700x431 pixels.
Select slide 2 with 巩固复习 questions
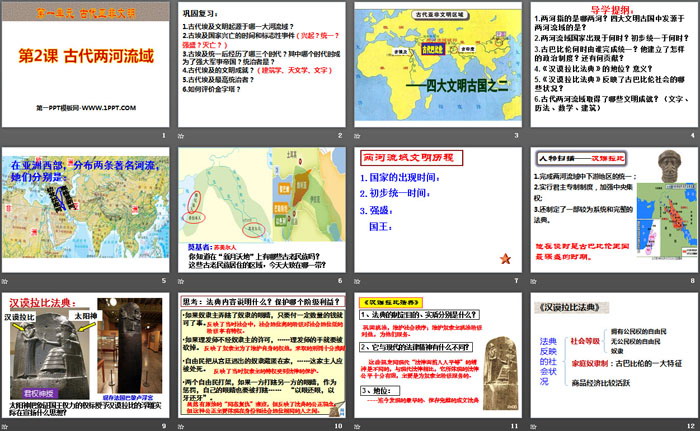click(262, 64)
